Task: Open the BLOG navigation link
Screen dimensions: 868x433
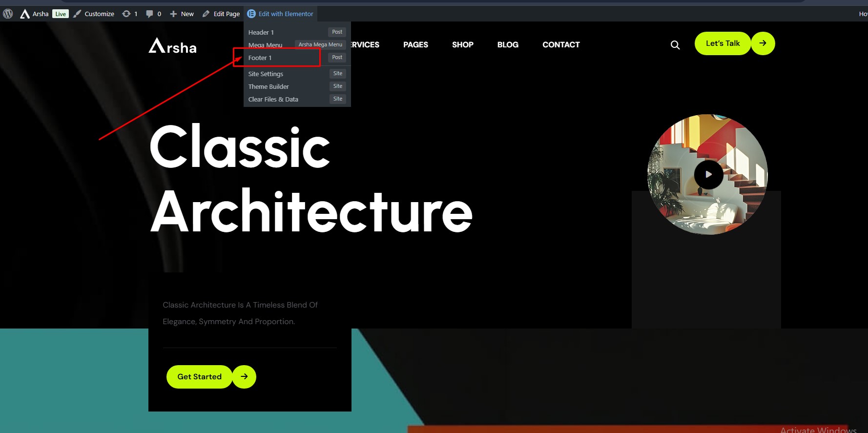Action: (x=508, y=44)
